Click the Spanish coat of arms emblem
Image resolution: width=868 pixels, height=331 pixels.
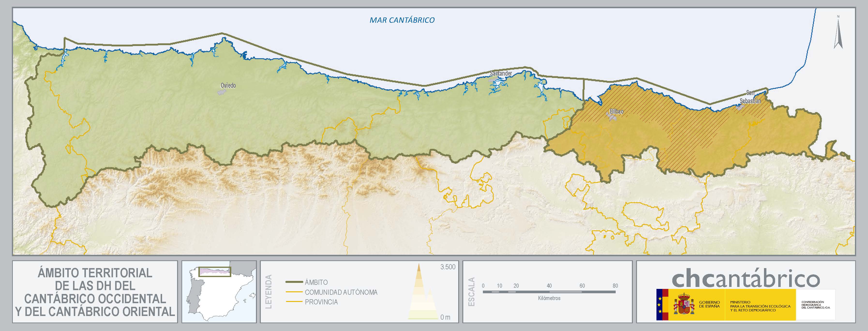684,304
